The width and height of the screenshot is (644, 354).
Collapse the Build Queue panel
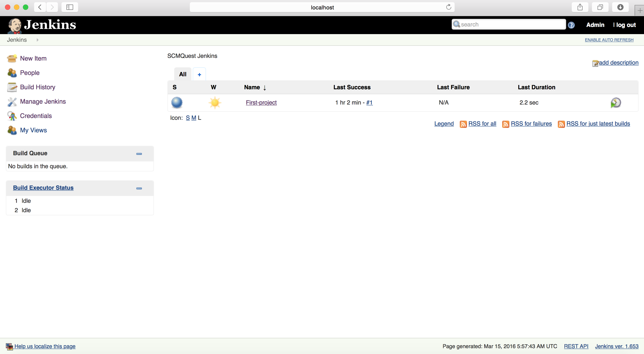point(139,153)
